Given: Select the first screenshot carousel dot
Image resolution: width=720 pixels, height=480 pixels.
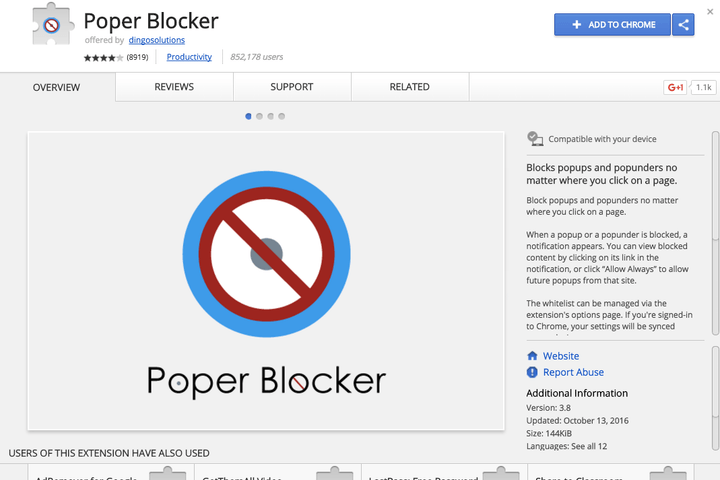Looking at the screenshot, I should pos(248,116).
